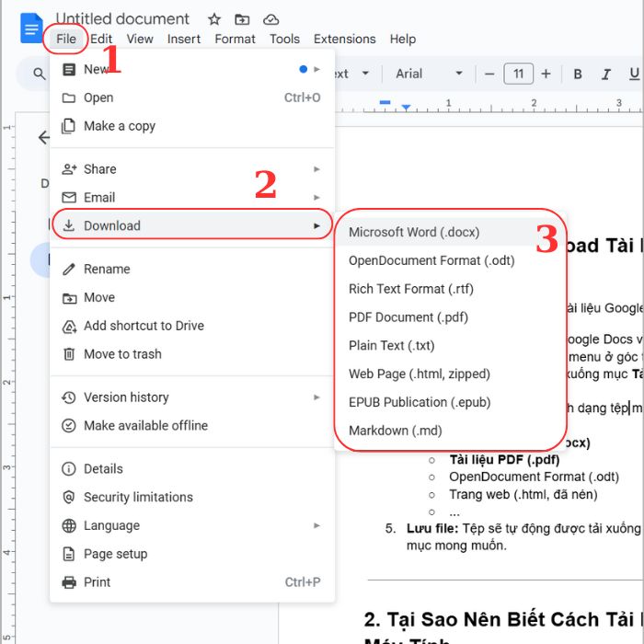Expand the Share submenu

click(x=191, y=169)
